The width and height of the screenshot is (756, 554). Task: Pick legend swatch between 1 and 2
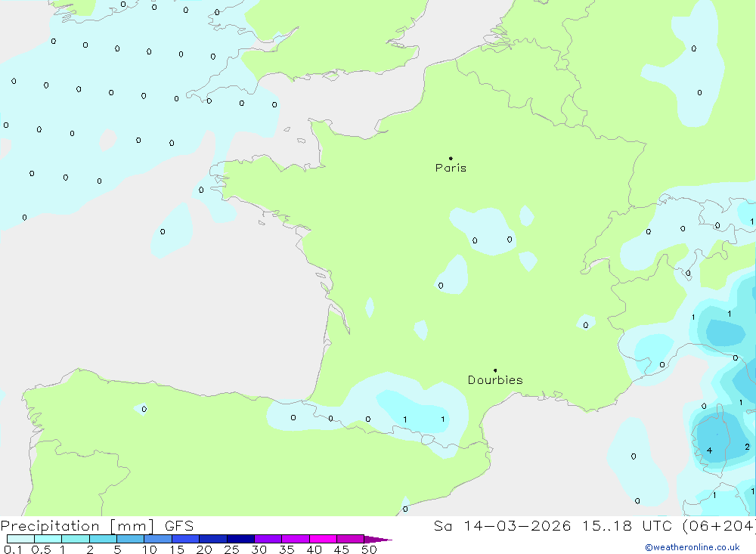pos(76,539)
